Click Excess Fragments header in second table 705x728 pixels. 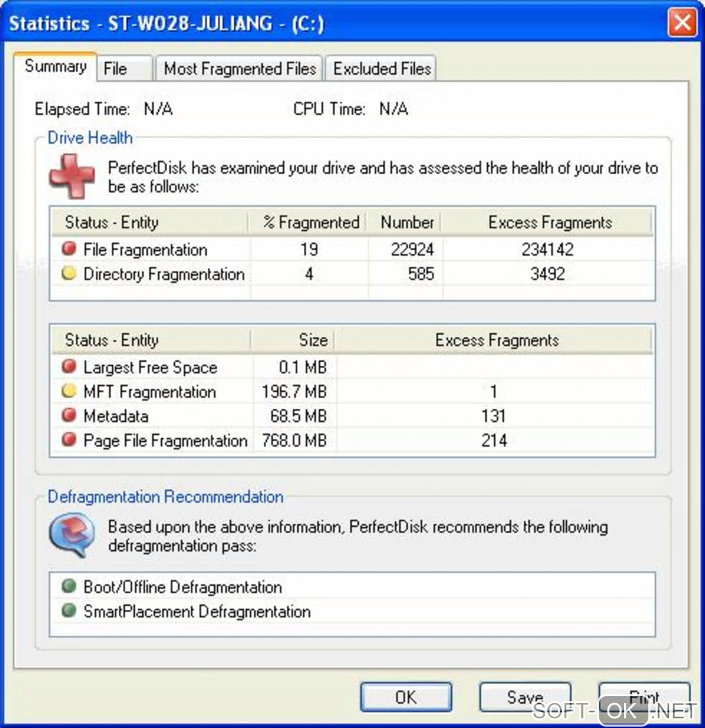point(493,340)
